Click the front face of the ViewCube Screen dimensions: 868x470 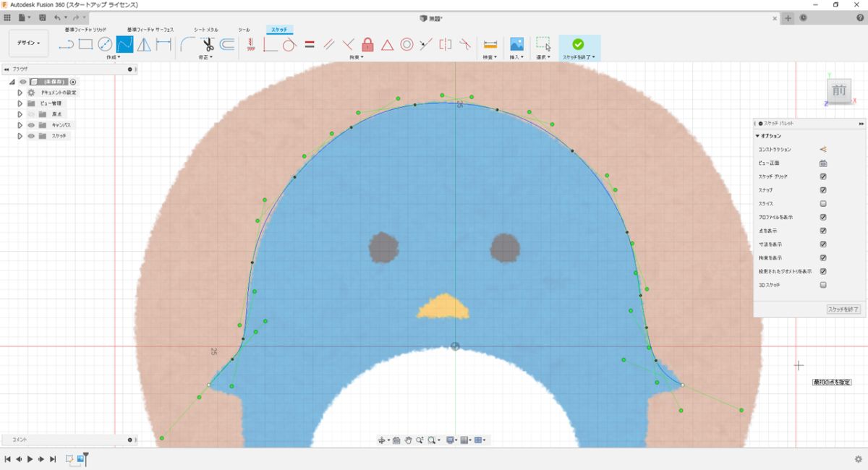839,90
